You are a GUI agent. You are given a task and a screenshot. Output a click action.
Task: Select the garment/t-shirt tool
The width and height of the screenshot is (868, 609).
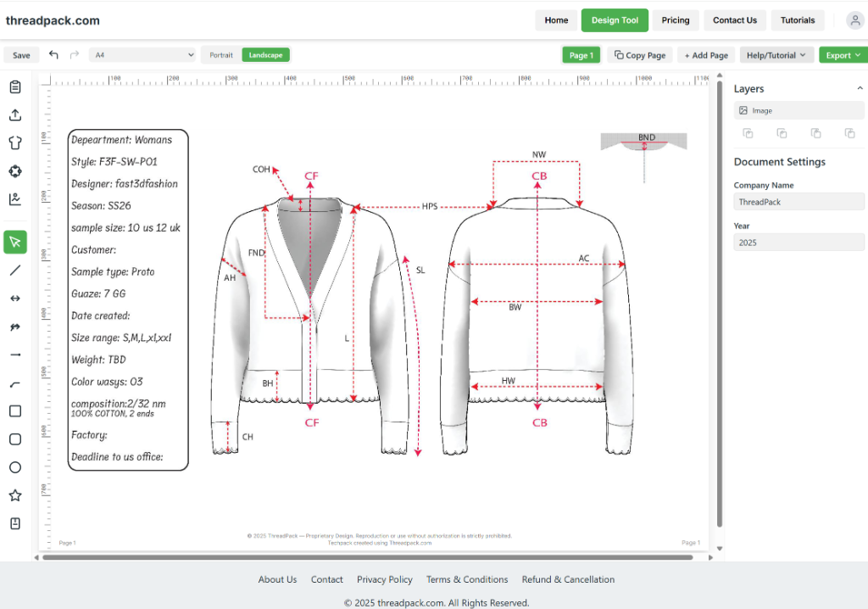15,142
